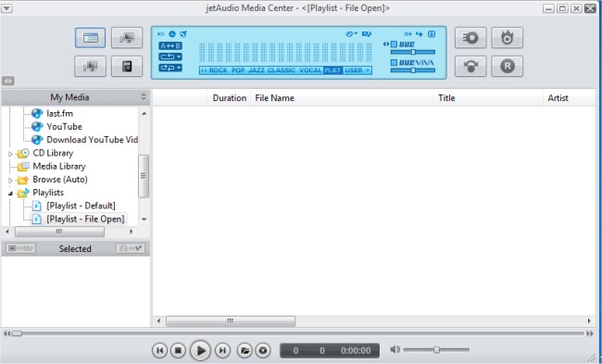Screen dimensions: 602x364
Task: Stop playback with the Stop button
Action: (178, 350)
